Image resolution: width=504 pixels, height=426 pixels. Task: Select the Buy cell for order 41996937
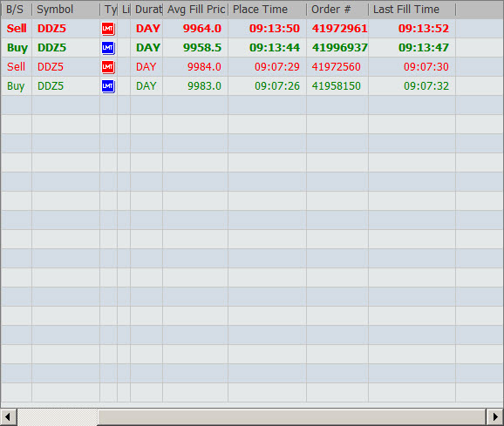[x=17, y=48]
